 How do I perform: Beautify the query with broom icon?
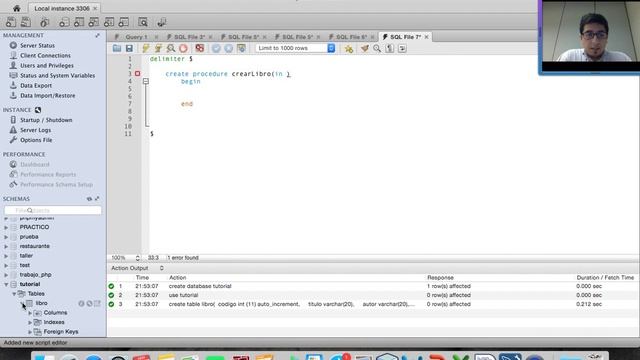pyautogui.click(x=364, y=48)
